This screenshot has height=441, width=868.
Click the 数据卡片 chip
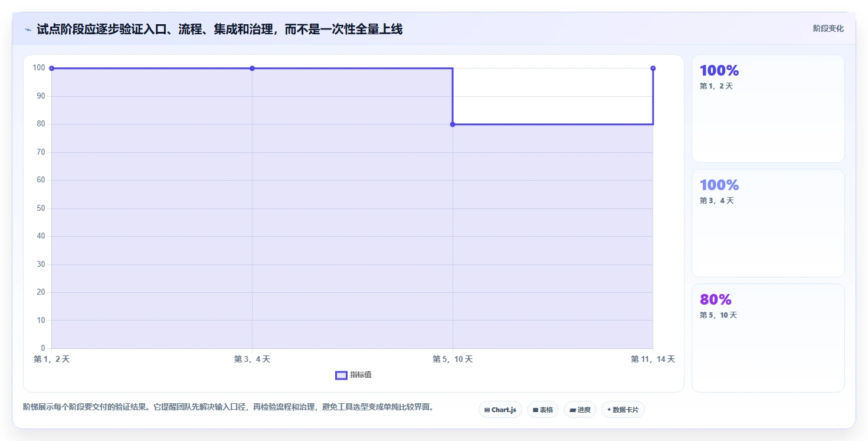click(x=623, y=410)
